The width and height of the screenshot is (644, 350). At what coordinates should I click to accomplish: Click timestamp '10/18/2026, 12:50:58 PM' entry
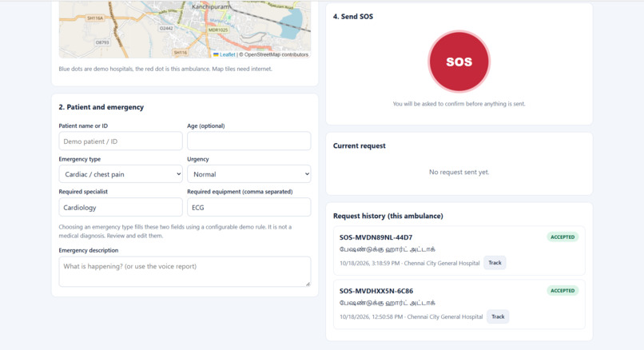(x=372, y=317)
